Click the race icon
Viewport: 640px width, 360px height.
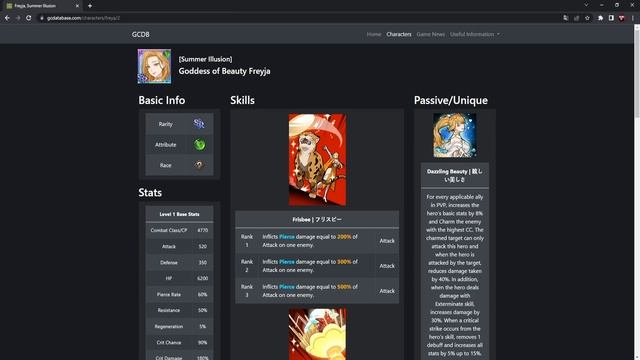tap(199, 165)
